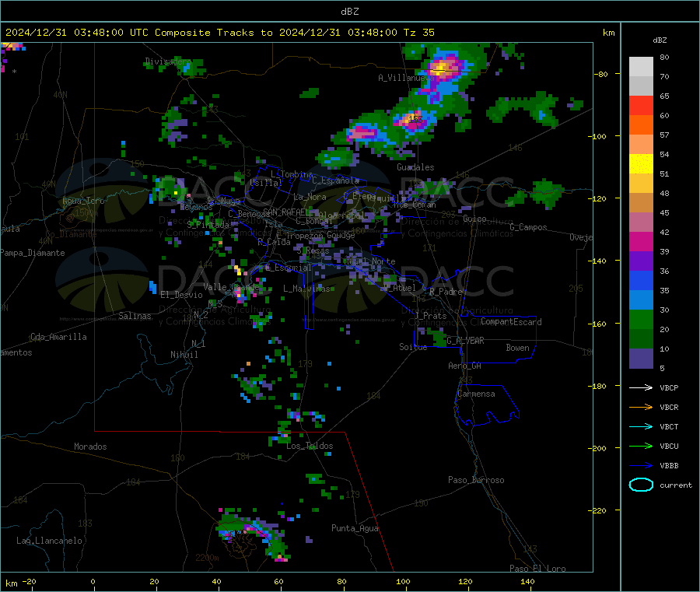Click the Valle_Grande map label
Viewport: 700px width, 592px height.
(231, 287)
